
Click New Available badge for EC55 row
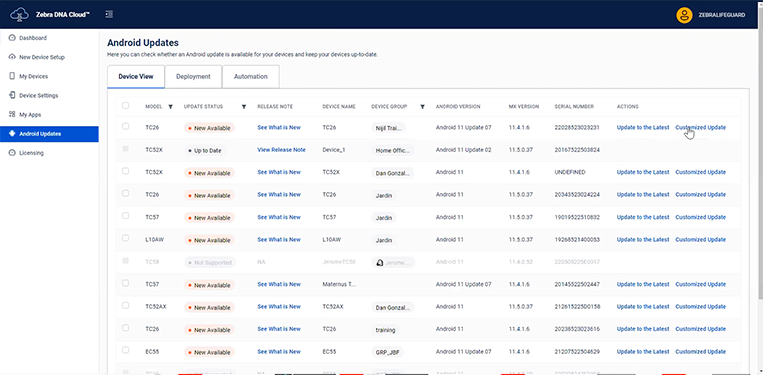tap(209, 352)
